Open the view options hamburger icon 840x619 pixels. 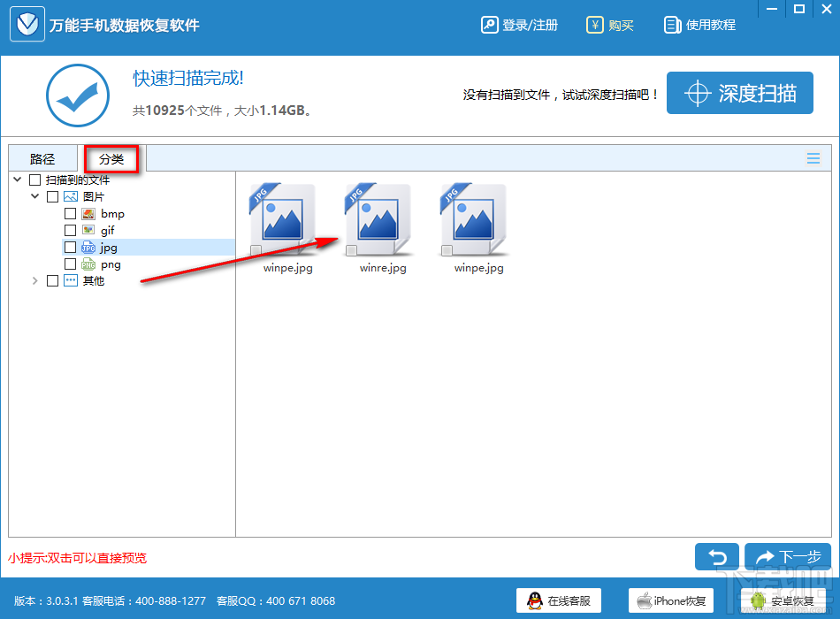pyautogui.click(x=813, y=158)
